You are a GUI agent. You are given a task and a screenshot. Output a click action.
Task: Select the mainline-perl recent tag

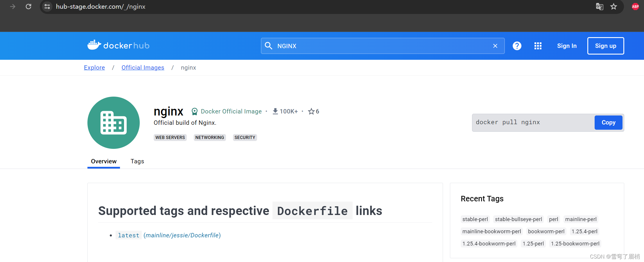[x=581, y=219]
